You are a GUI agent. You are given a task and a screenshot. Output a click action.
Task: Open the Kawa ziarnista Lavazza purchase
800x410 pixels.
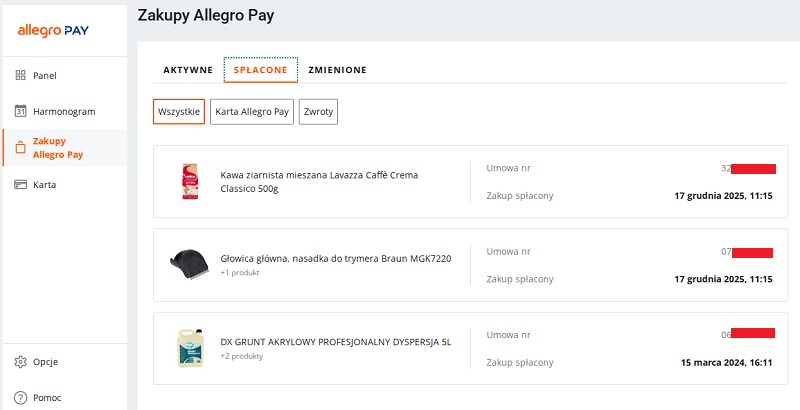(319, 182)
